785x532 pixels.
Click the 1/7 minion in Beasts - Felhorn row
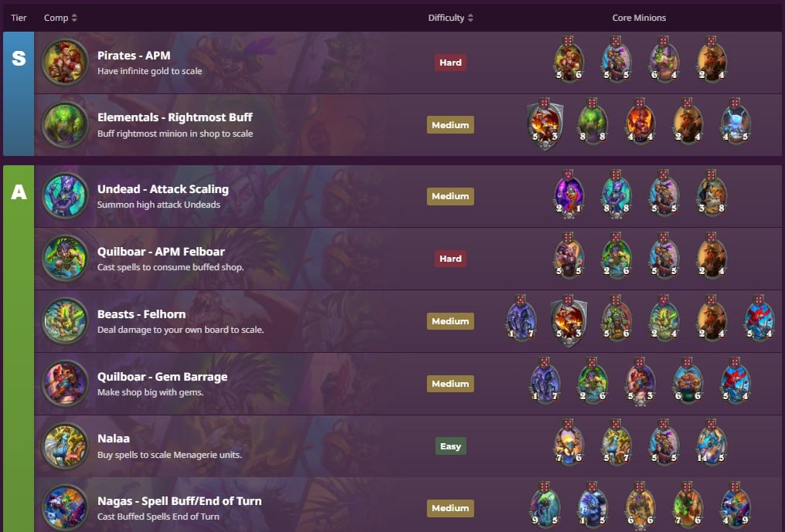click(x=521, y=318)
